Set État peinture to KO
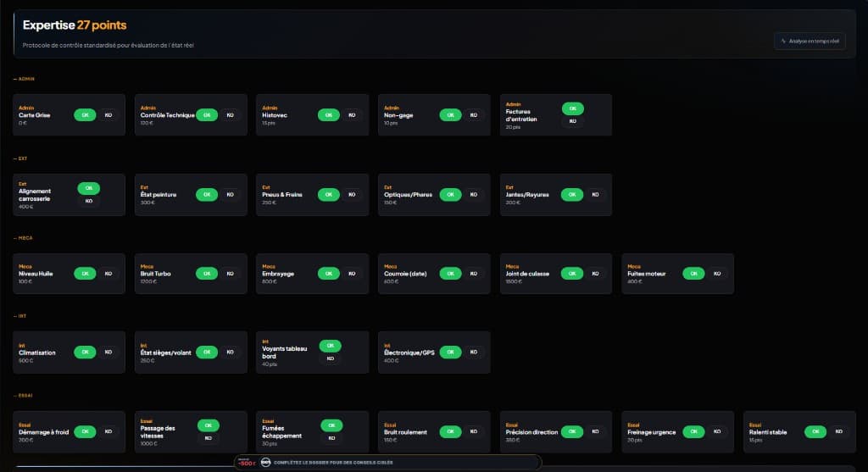This screenshot has width=868, height=472. [231, 195]
